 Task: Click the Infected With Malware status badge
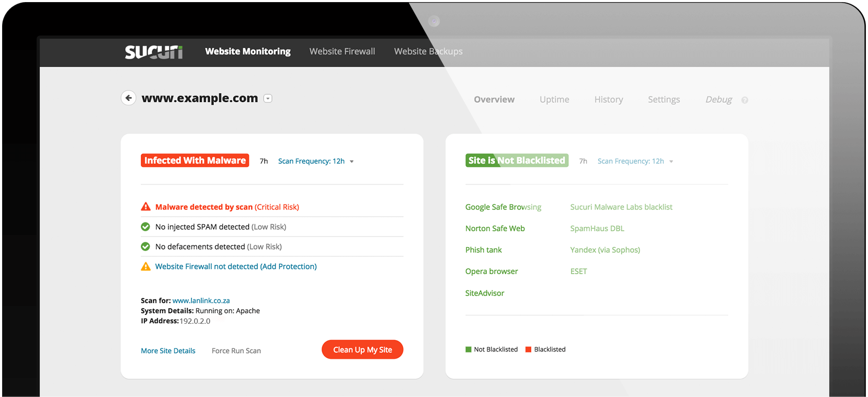(195, 160)
